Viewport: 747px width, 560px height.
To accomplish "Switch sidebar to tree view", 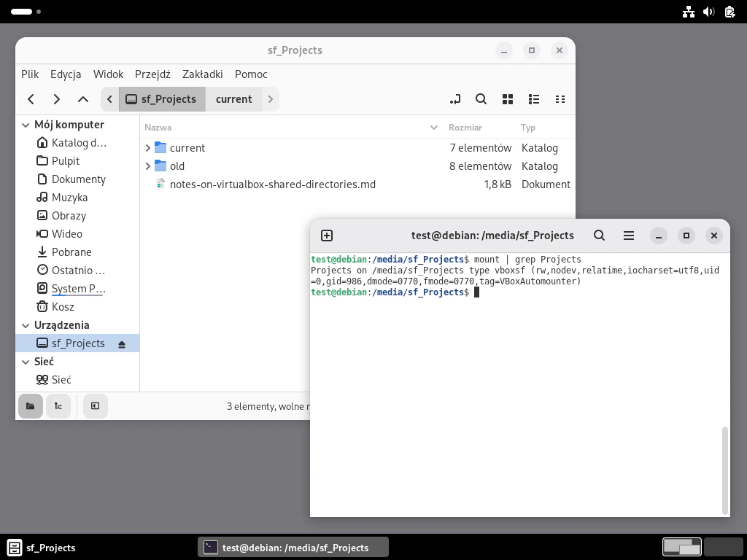I will click(x=58, y=406).
